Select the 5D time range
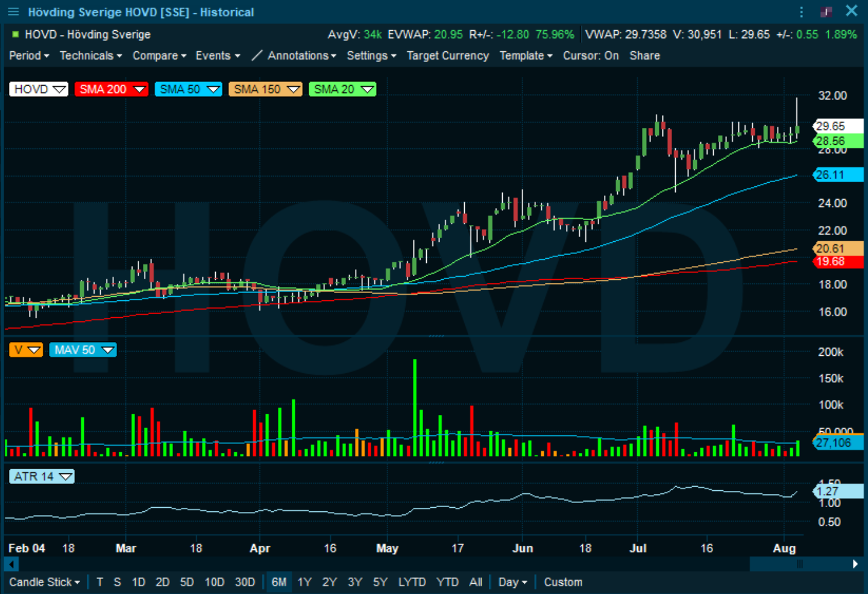The height and width of the screenshot is (594, 868). pyautogui.click(x=187, y=582)
